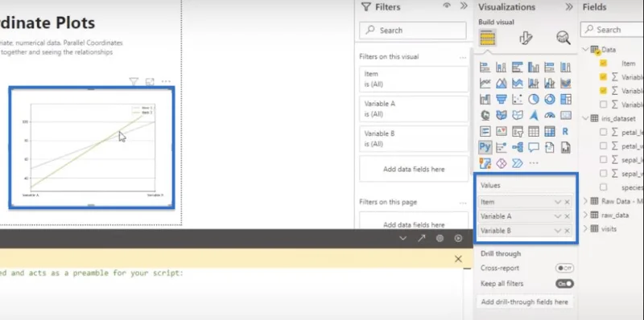Check the unchecked Variable field under Data
644x320 pixels.
[603, 105]
